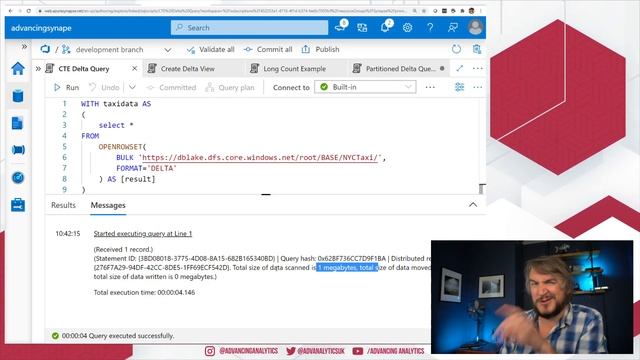Click Validate all
Viewport: 640px width, 360px height.
[x=210, y=49]
